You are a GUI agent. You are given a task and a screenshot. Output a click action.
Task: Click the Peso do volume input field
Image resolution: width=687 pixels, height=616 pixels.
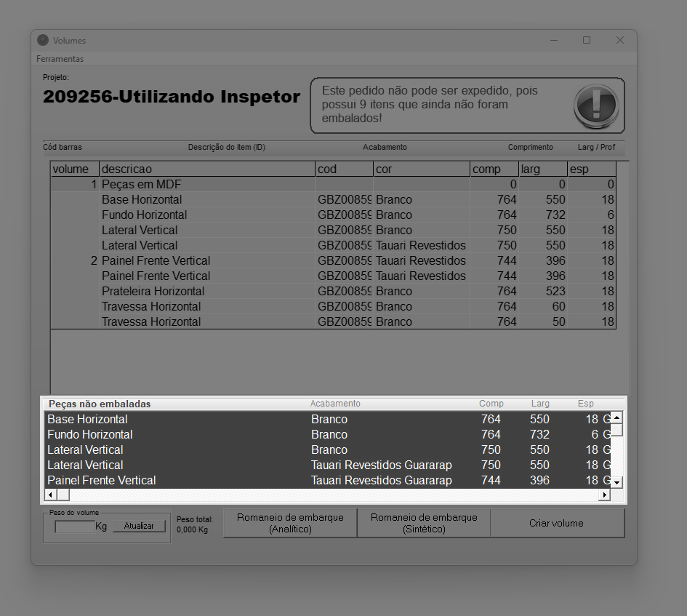[75, 527]
